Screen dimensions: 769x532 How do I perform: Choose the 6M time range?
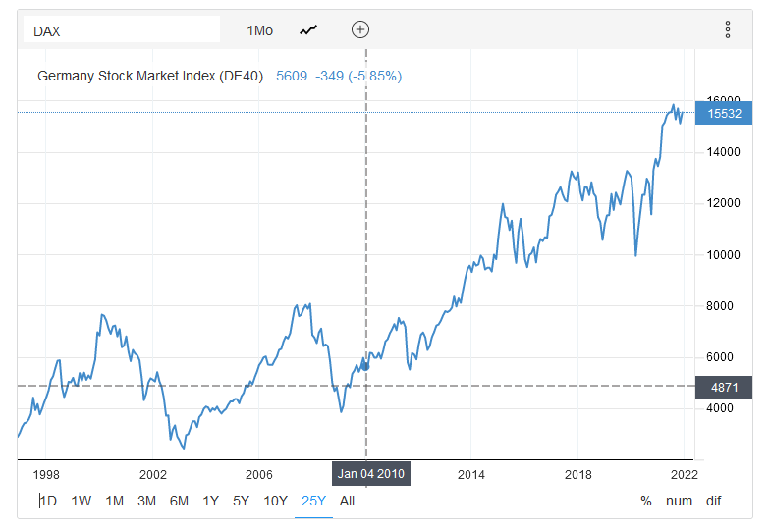click(179, 501)
